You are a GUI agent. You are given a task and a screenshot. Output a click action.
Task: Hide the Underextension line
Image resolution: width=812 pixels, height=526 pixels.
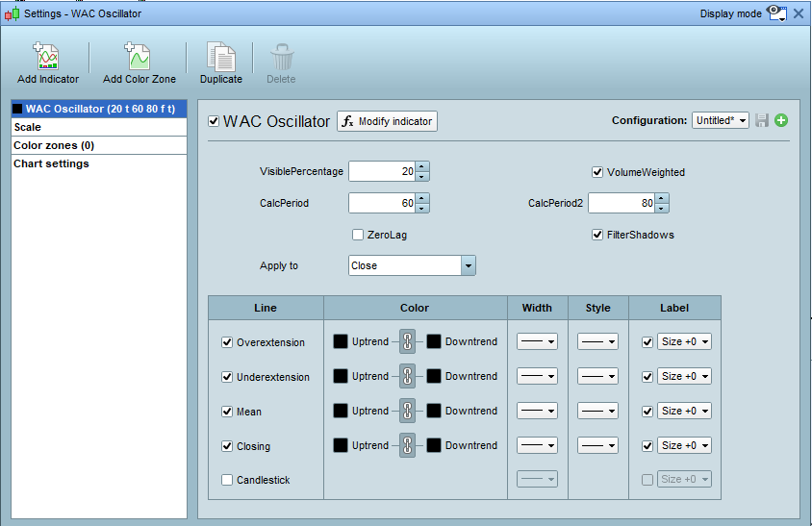(227, 377)
